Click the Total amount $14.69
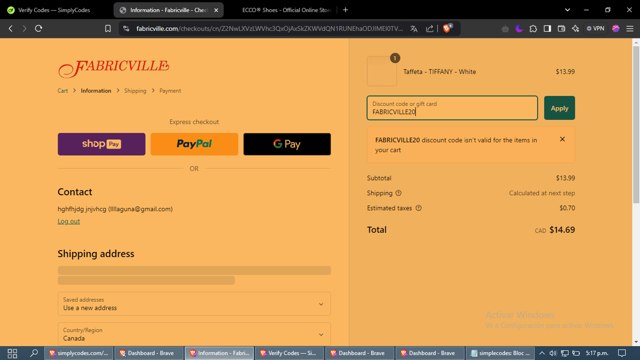 (562, 230)
